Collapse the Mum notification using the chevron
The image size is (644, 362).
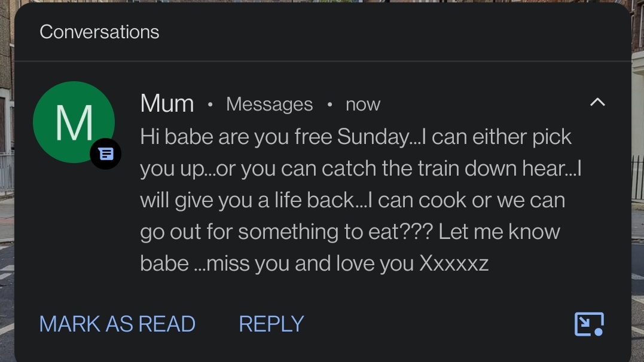coord(597,103)
